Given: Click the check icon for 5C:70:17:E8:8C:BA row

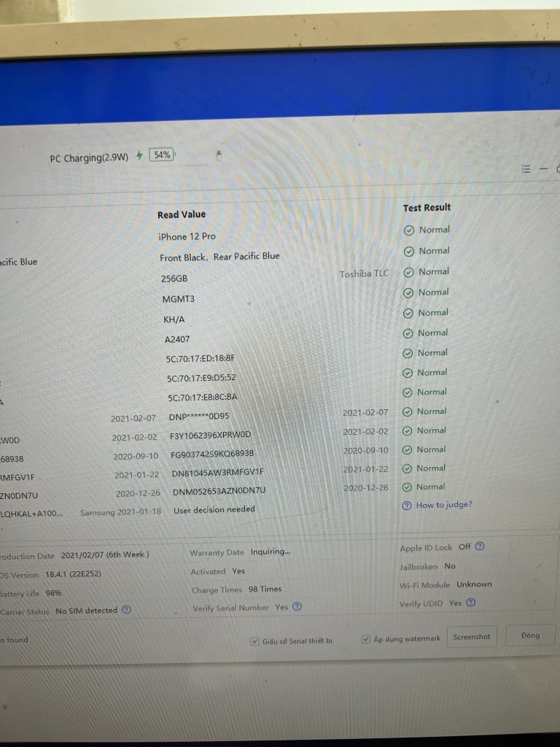Looking at the screenshot, I should point(407,392).
